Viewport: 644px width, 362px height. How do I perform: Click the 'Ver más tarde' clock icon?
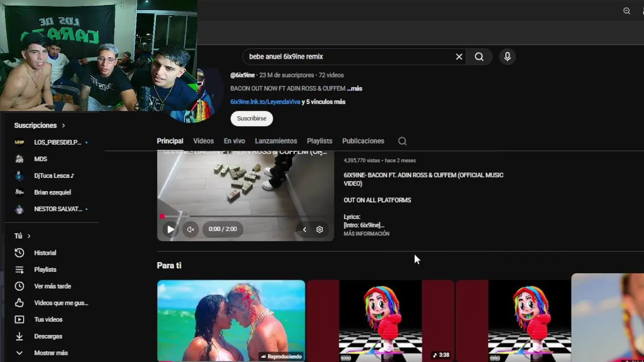point(19,286)
